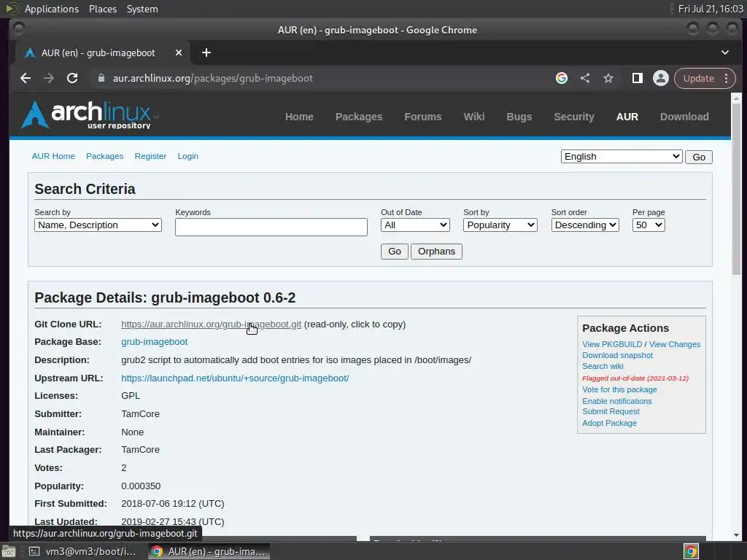View site information via the lock icon
This screenshot has height=560, width=747.
[x=101, y=78]
